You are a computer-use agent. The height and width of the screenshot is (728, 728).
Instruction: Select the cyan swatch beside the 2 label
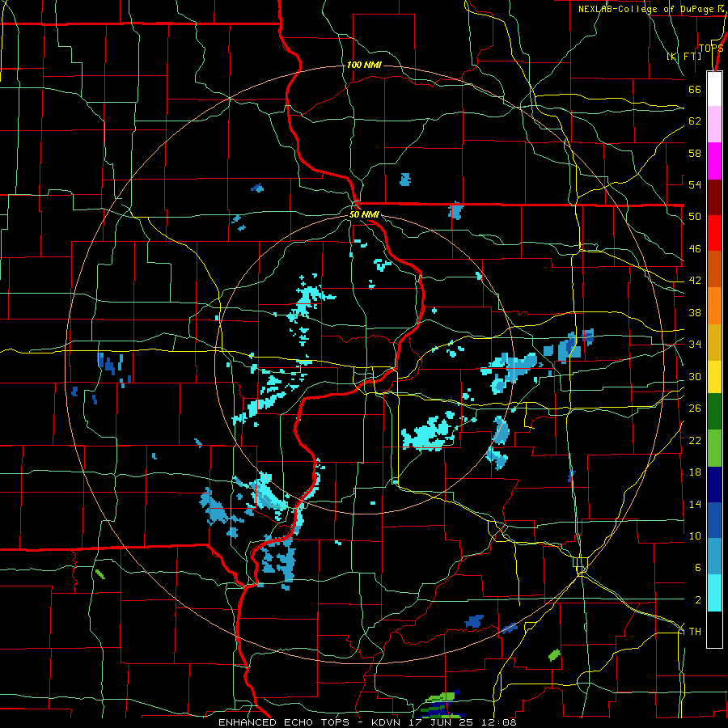click(714, 593)
